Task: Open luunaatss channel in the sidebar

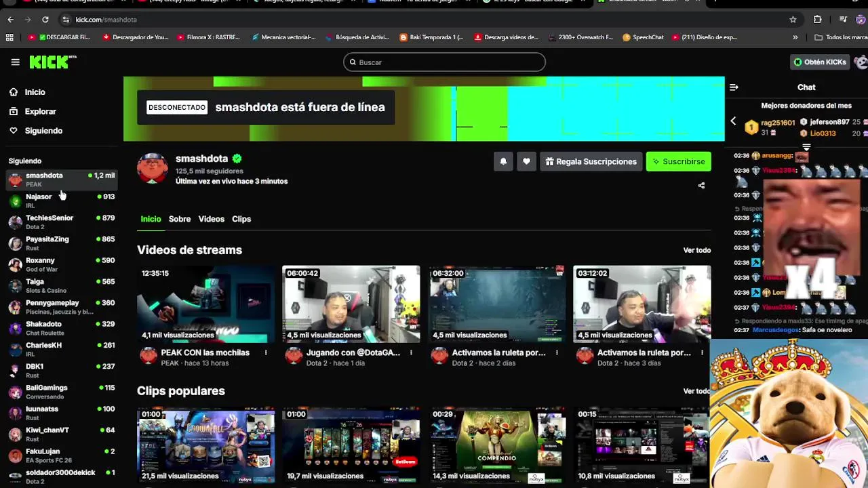Action: click(61, 413)
